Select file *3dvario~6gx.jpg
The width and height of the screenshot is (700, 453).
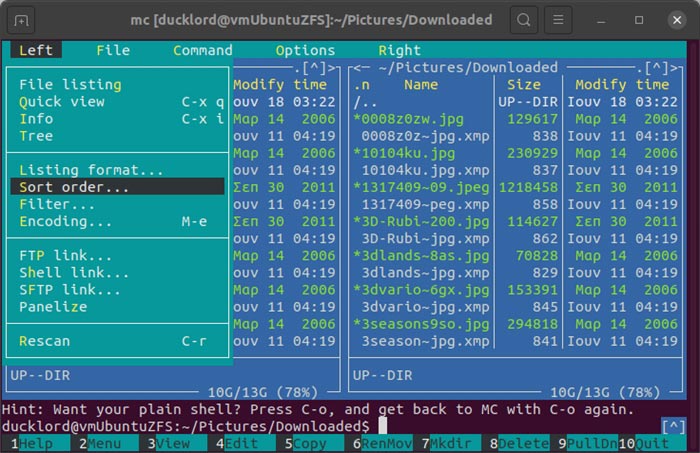tap(423, 290)
